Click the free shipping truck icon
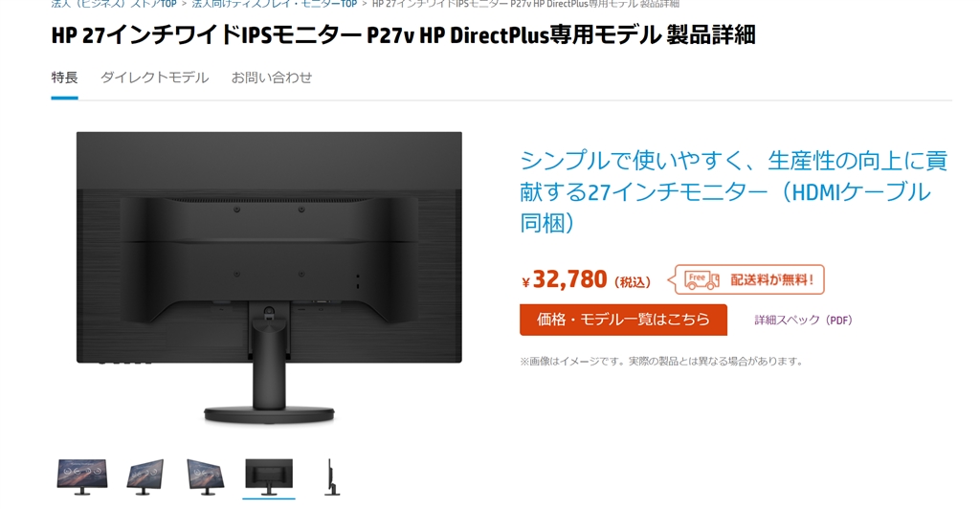 tap(702, 279)
